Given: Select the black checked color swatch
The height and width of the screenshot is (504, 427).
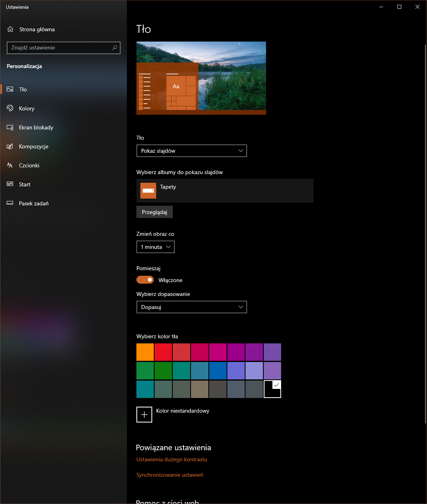Looking at the screenshot, I should (x=272, y=389).
